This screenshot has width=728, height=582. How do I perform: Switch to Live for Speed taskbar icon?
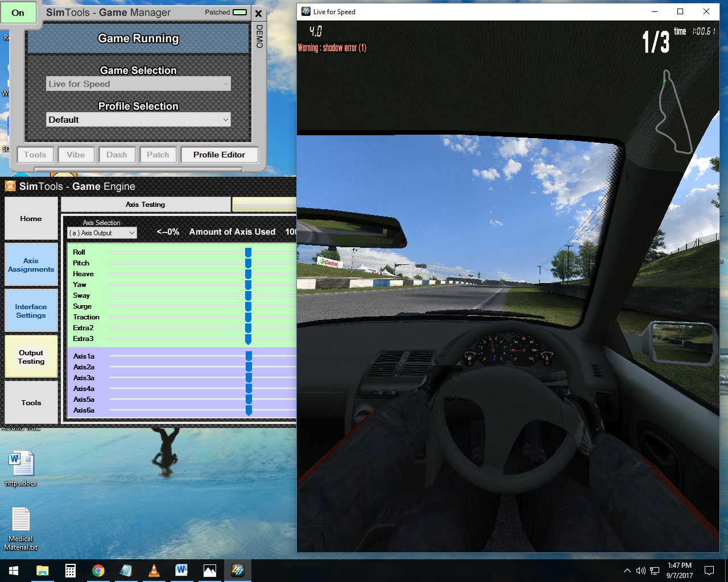coord(237,571)
